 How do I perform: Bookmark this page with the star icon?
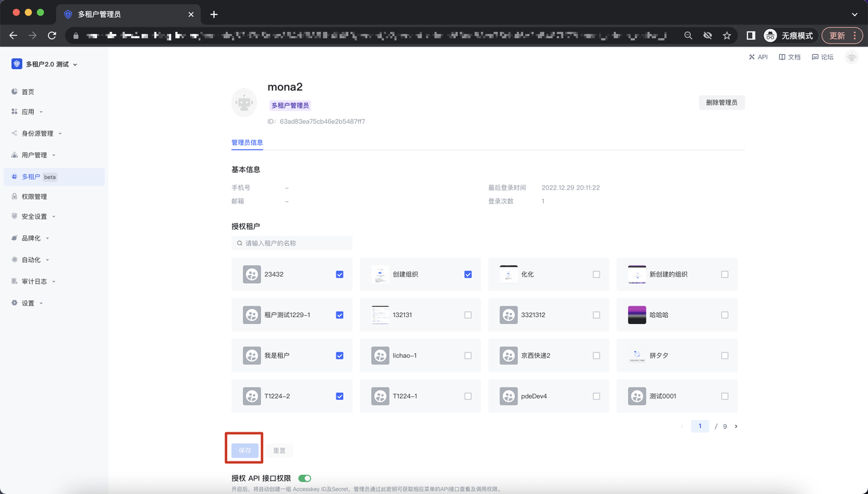click(727, 35)
